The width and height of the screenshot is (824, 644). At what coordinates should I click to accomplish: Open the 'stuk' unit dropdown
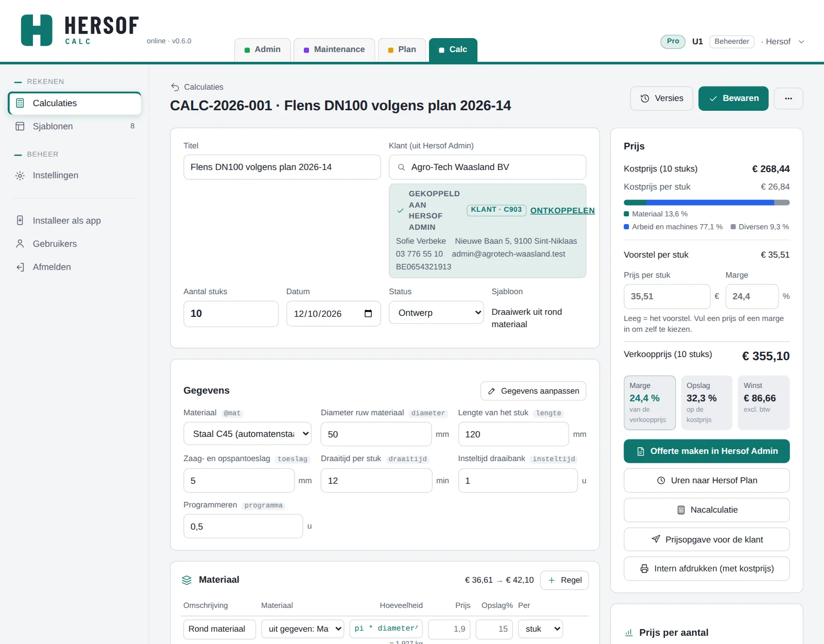pos(541,629)
